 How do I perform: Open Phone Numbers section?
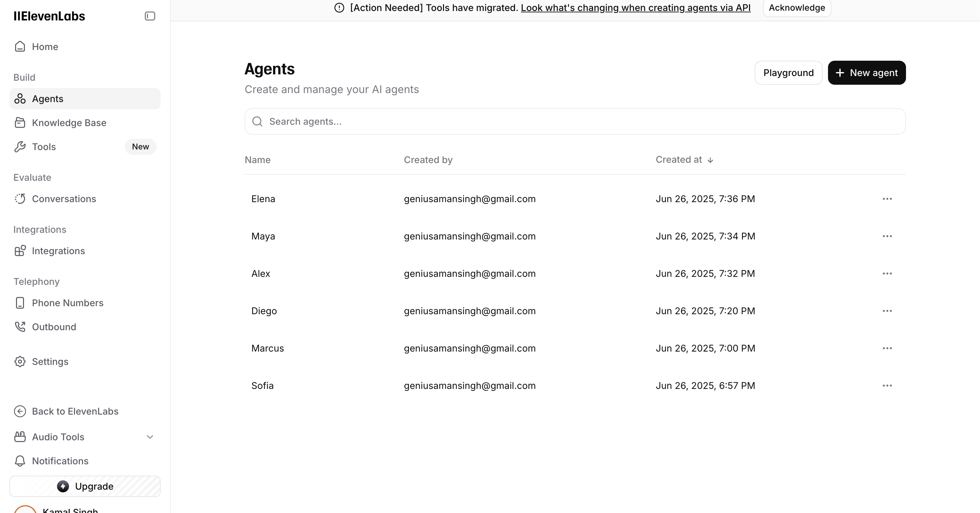[x=67, y=303]
